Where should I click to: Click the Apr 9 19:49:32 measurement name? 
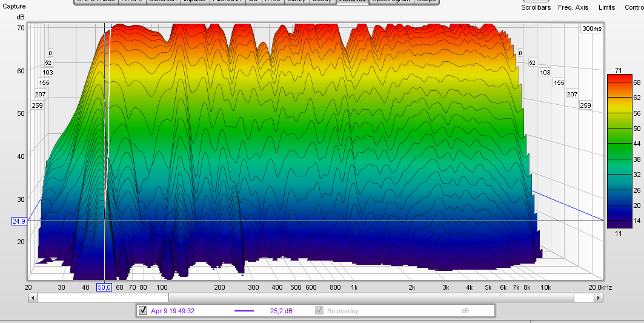click(173, 311)
